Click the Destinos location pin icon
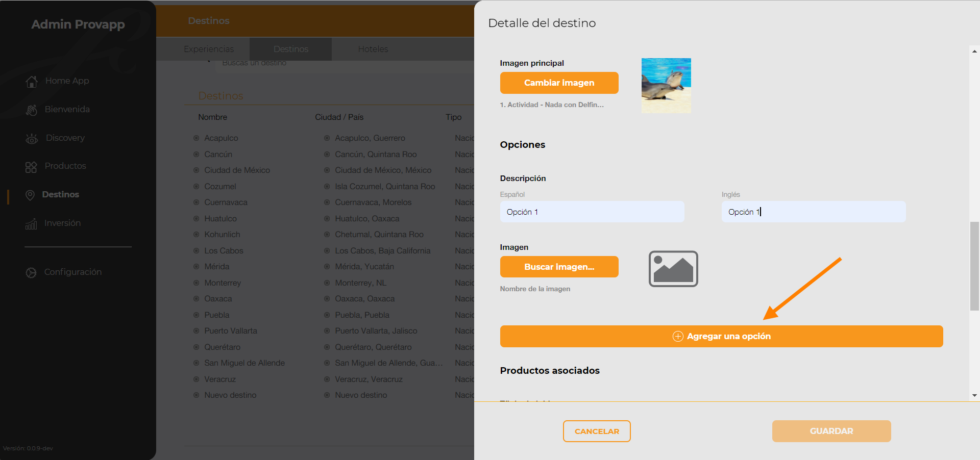The height and width of the screenshot is (460, 980). point(30,195)
